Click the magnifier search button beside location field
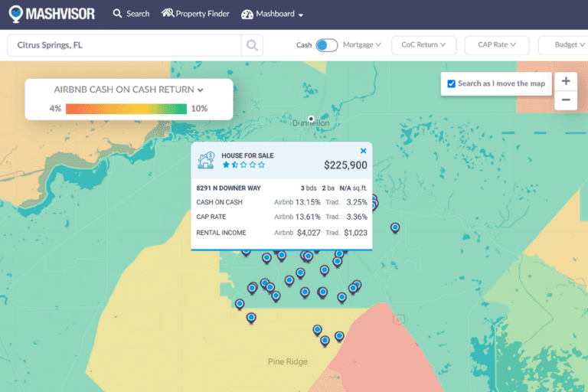 (252, 45)
